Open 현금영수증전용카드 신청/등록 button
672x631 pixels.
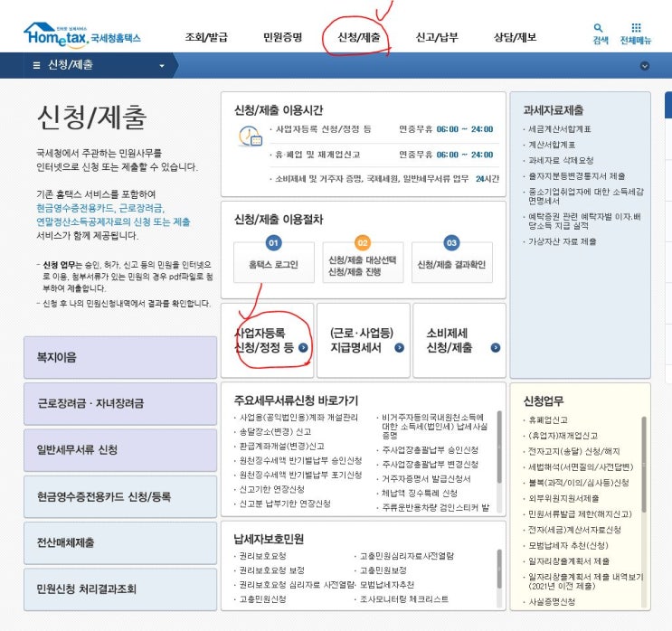120,496
